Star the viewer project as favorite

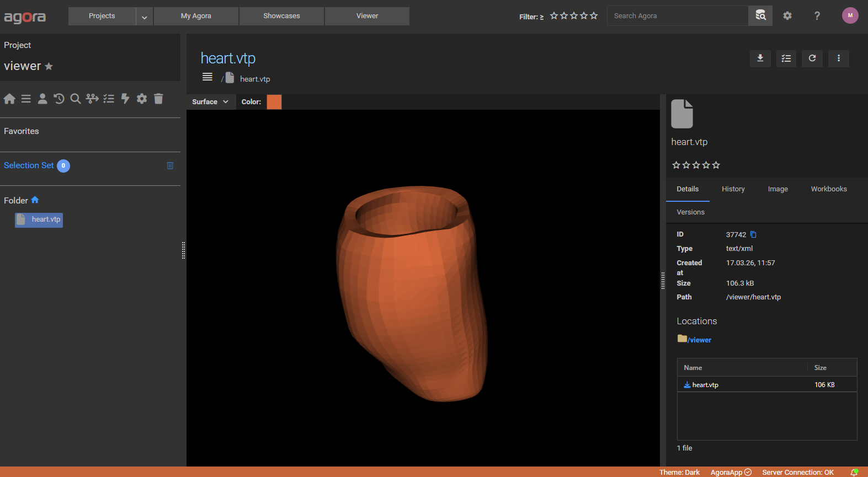tap(49, 67)
